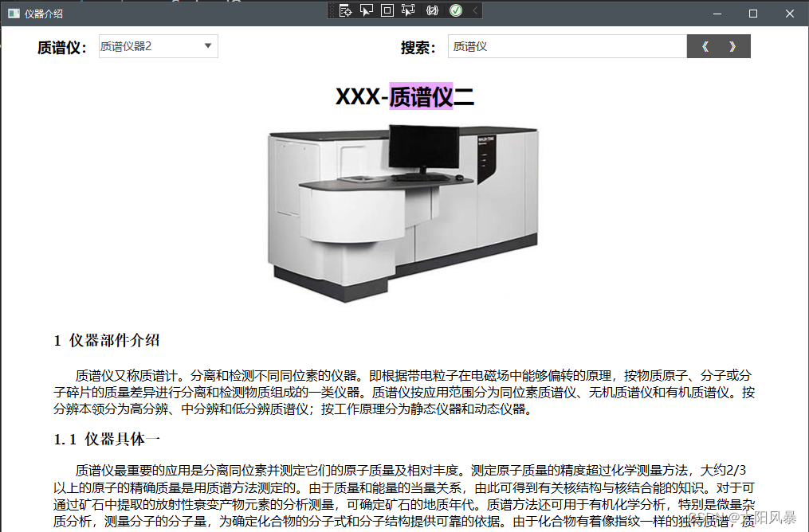Viewport: 809px width, 532px height.
Task: Close the 仪器介绍 window
Action: tap(789, 14)
